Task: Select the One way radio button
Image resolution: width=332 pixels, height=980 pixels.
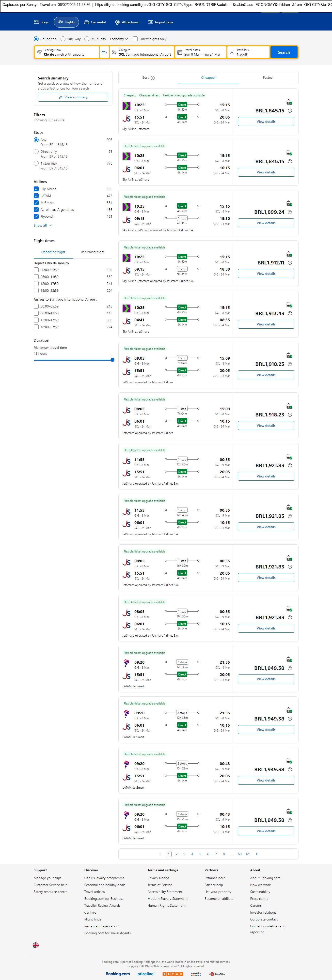Action: 63,39
